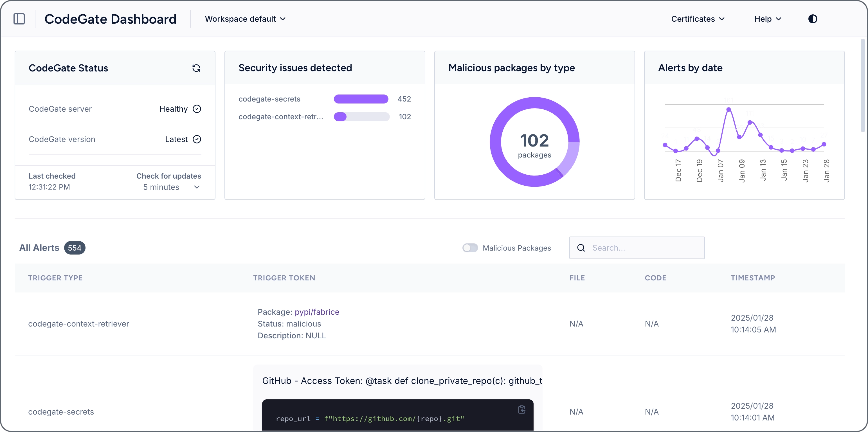This screenshot has width=868, height=432.
Task: Click the version check icon next to Latest
Action: (x=197, y=139)
